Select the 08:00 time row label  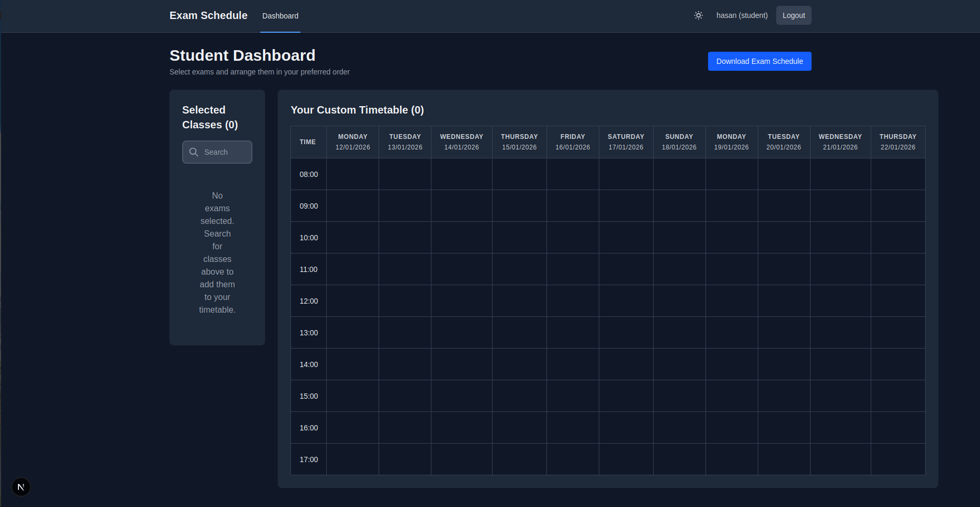pos(309,174)
